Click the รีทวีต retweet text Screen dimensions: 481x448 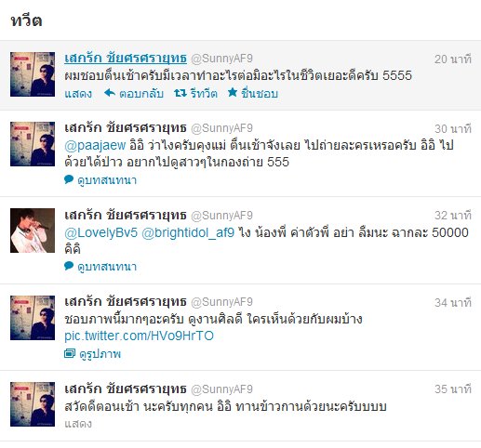[204, 94]
